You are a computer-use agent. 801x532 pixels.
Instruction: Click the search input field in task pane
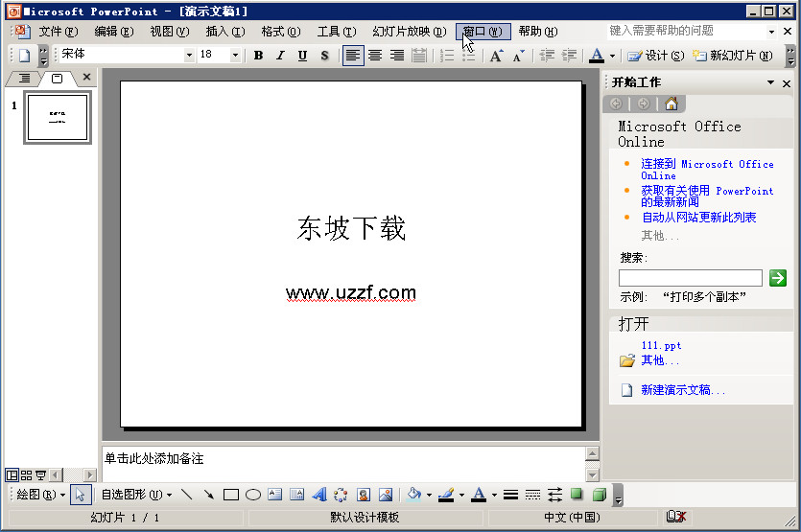(691, 278)
